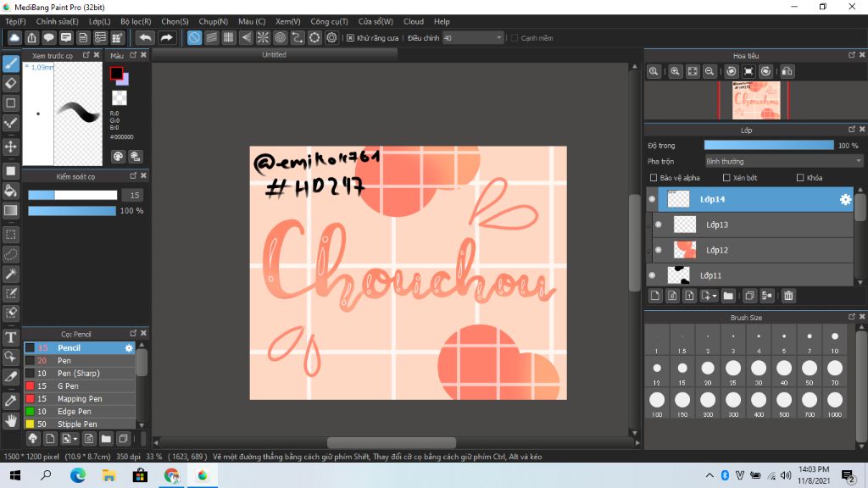
Task: Pick the Move tool
Action: click(x=11, y=147)
